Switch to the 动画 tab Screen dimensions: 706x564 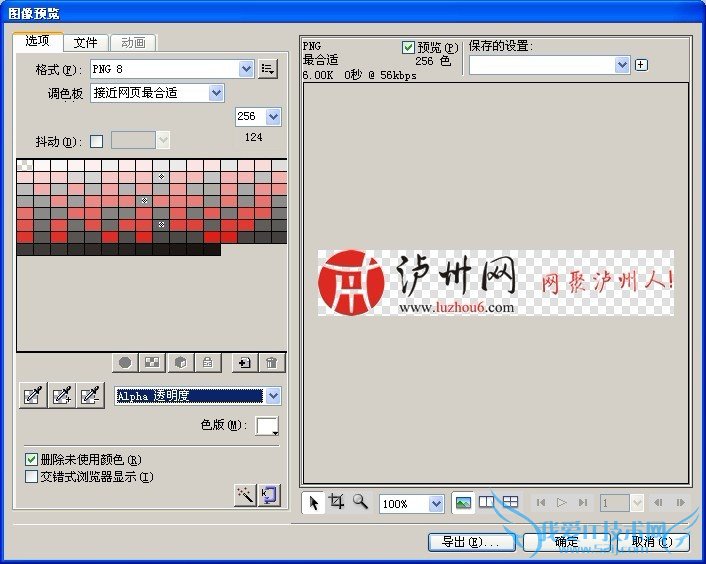click(133, 42)
